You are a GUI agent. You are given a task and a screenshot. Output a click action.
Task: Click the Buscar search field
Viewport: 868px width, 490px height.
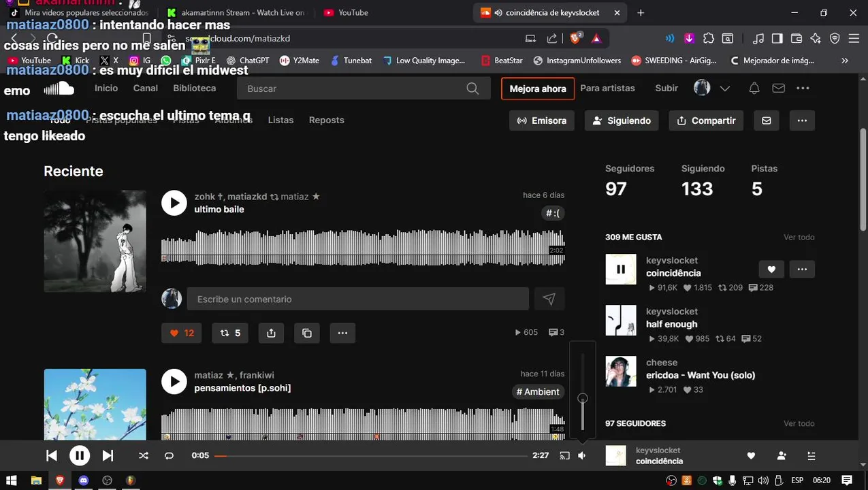(x=364, y=88)
